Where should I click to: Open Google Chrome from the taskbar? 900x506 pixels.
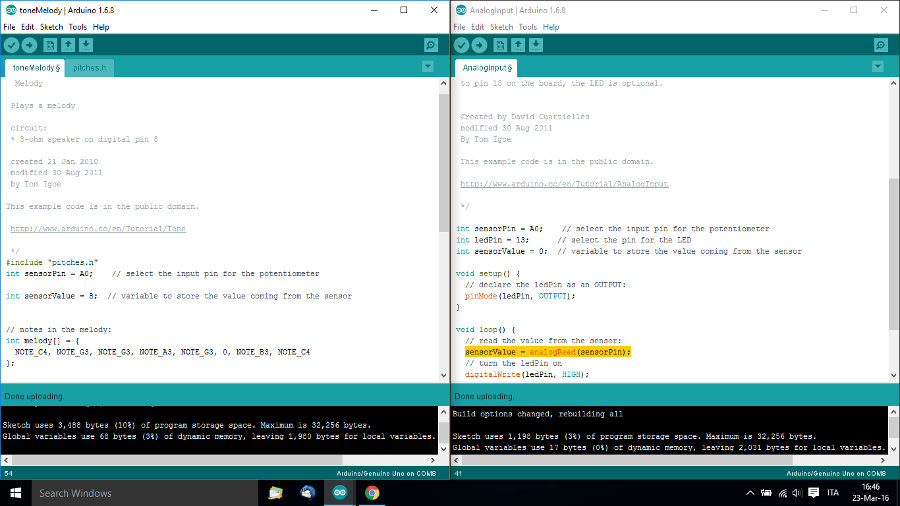coord(372,493)
